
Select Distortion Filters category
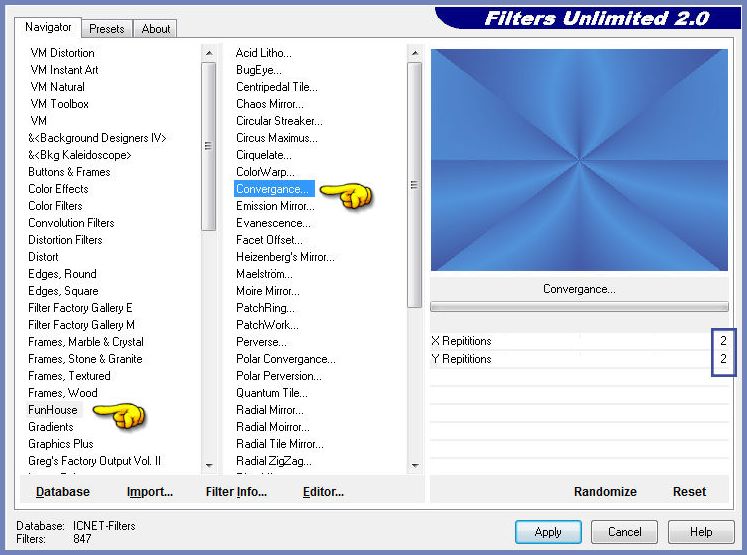click(x=65, y=240)
